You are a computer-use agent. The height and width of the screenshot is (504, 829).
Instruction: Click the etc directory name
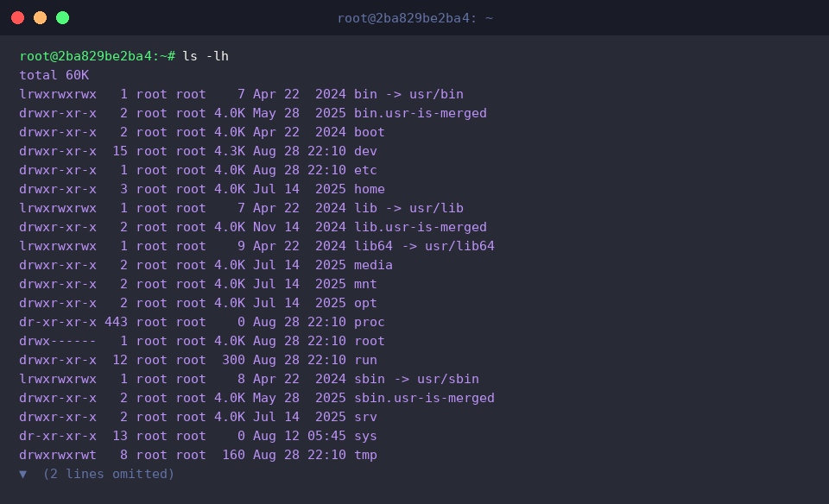point(365,170)
